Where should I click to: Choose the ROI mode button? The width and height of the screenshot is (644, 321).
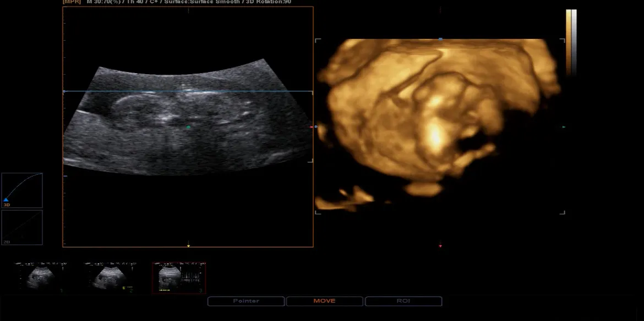pos(403,301)
